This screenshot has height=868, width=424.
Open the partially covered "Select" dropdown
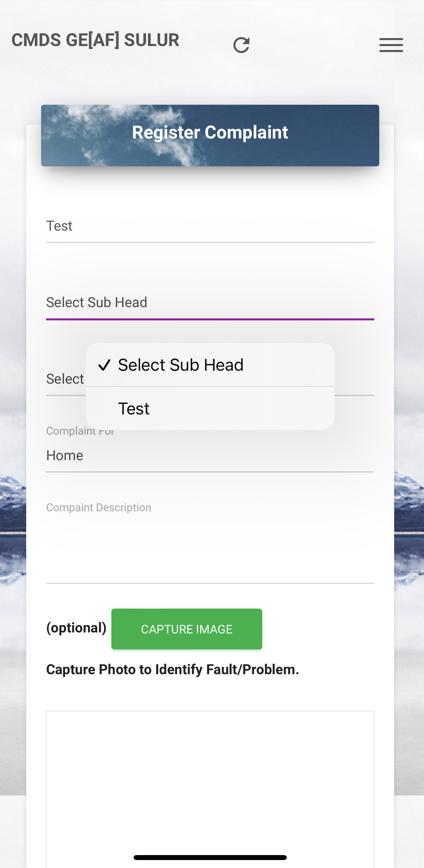click(65, 379)
